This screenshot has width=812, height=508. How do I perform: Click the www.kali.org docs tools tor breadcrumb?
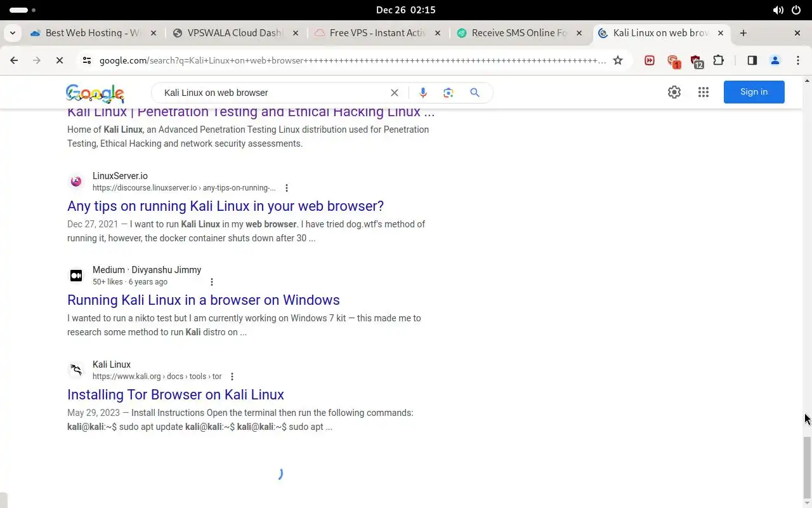click(157, 377)
